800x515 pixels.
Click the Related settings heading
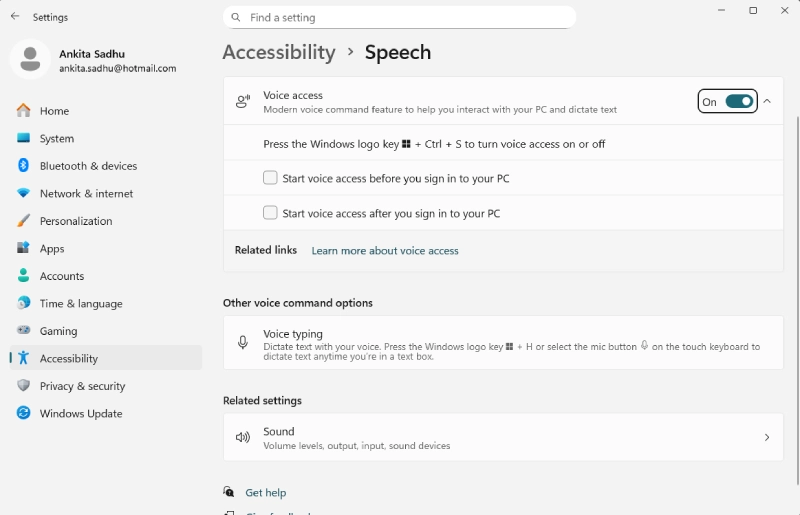262,400
